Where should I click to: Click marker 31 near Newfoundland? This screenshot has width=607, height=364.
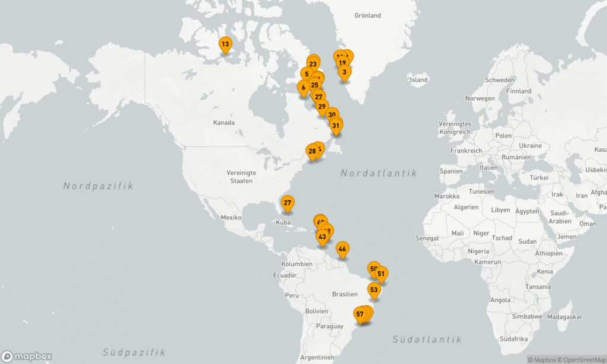coord(336,125)
